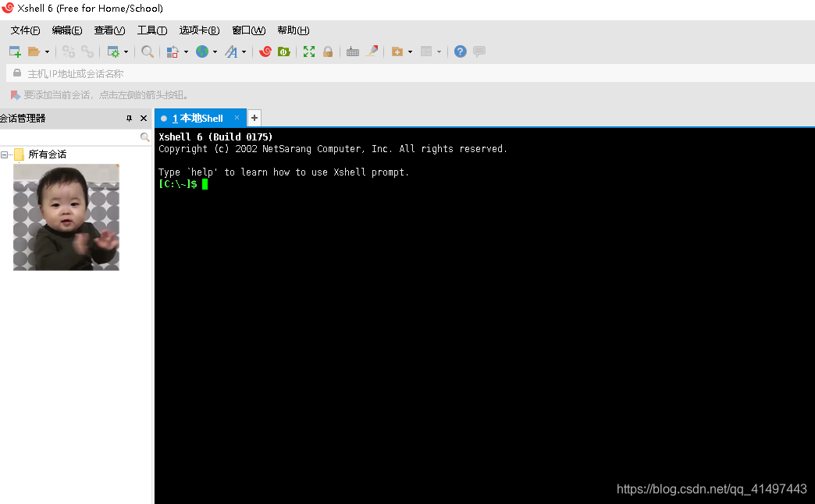Screen dimensions: 815x504
Task: Click the add current session flag-arrow button
Action: click(15, 95)
